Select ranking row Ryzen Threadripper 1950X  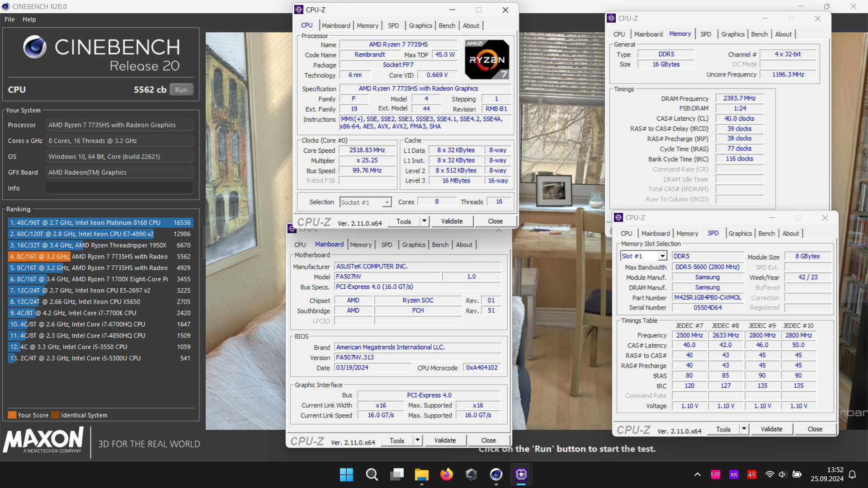[x=100, y=245]
